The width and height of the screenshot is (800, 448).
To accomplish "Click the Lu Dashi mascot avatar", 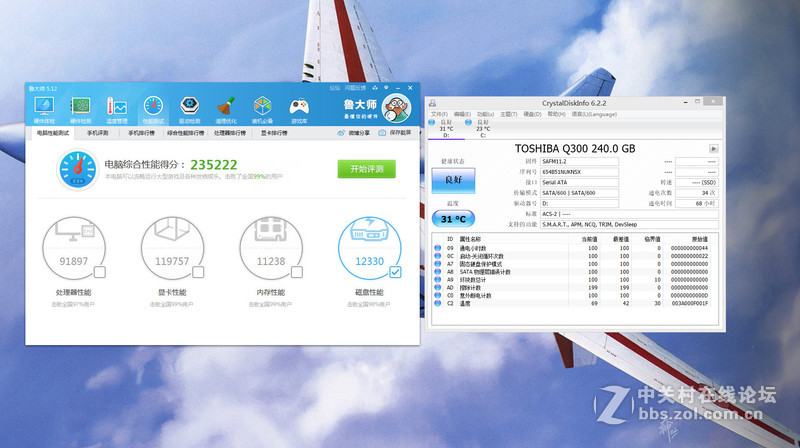I will tap(396, 108).
